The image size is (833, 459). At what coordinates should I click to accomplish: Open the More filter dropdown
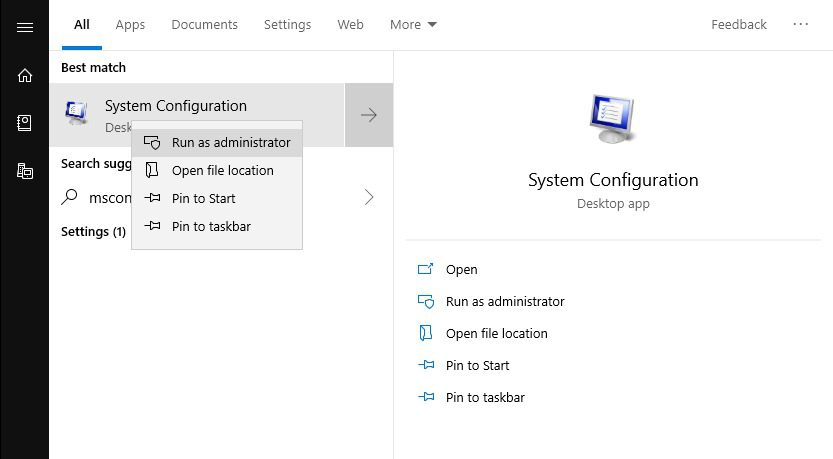[x=413, y=25]
